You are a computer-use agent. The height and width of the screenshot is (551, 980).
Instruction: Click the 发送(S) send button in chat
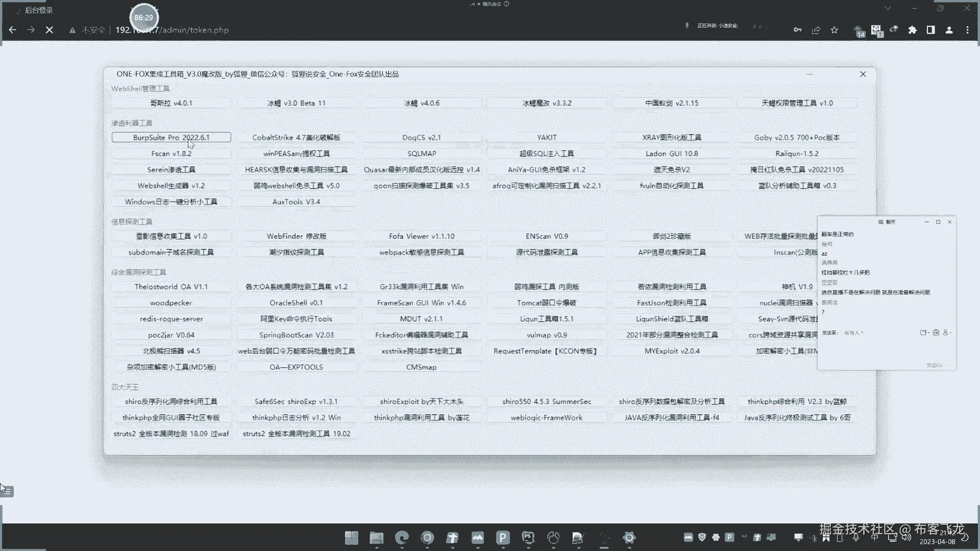935,365
